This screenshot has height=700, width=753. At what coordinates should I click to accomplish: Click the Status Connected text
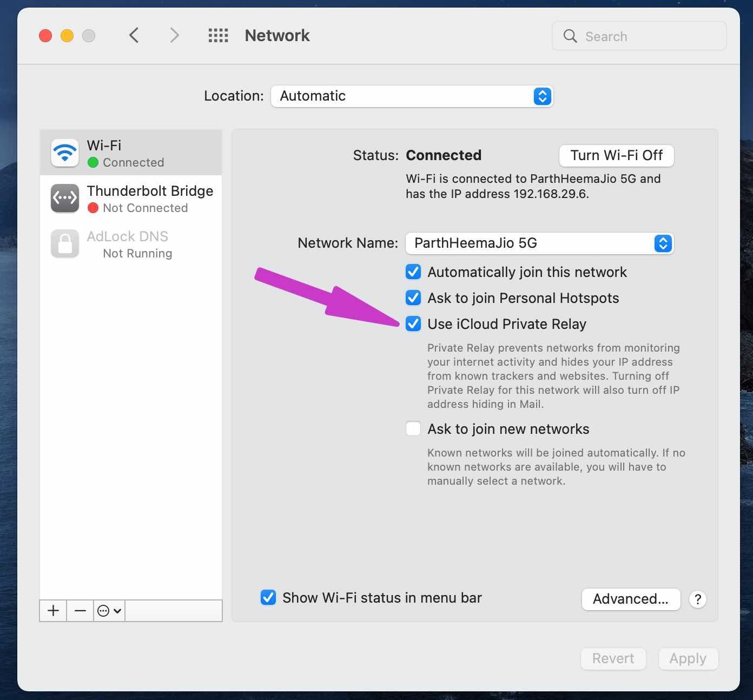tap(444, 155)
